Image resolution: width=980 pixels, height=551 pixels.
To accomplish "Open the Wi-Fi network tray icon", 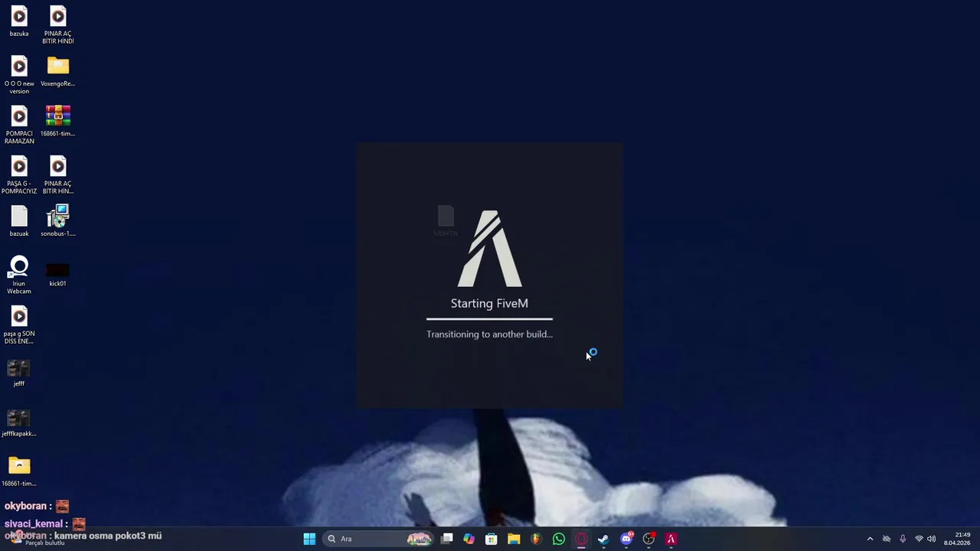I will click(x=919, y=539).
